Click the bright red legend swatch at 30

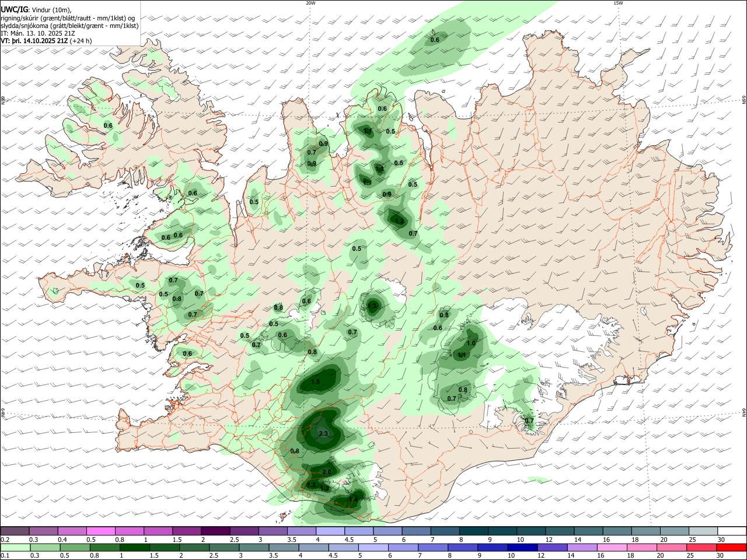coord(731,547)
